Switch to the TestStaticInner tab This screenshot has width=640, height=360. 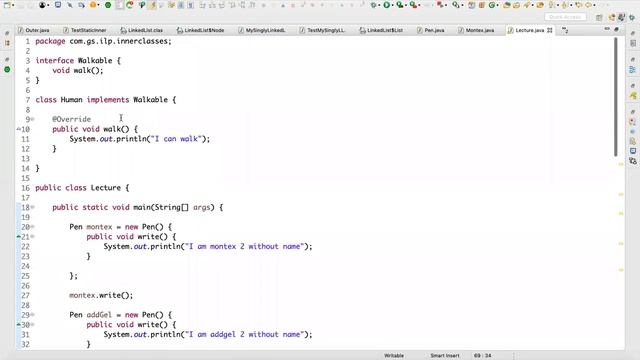[85, 30]
